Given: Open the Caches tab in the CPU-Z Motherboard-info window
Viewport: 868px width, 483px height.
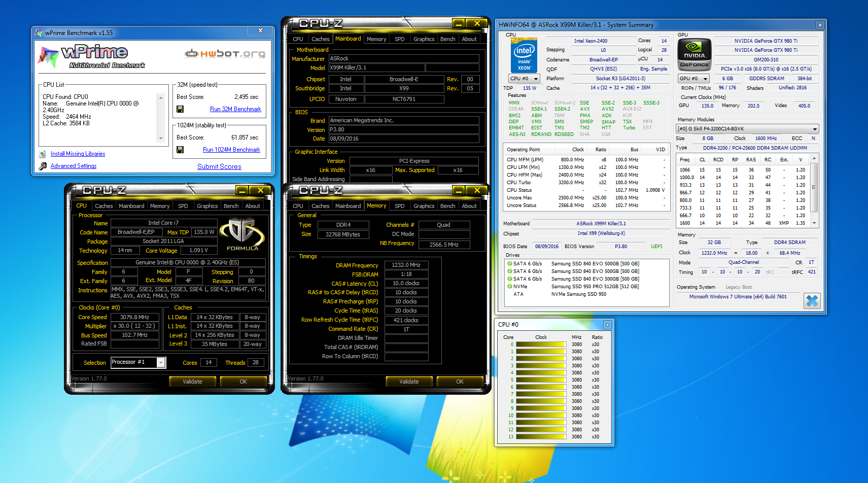Looking at the screenshot, I should (x=320, y=39).
